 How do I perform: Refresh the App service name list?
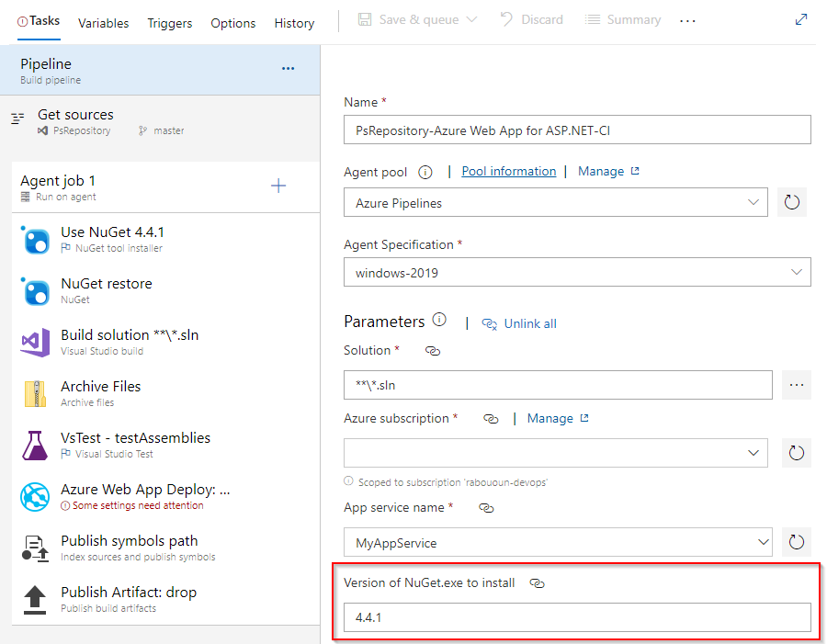796,543
